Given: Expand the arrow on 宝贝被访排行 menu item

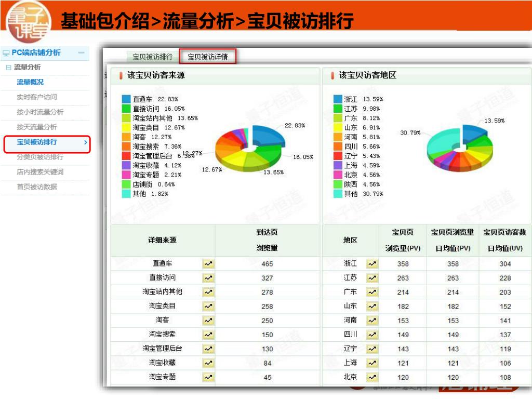Looking at the screenshot, I should [x=86, y=142].
